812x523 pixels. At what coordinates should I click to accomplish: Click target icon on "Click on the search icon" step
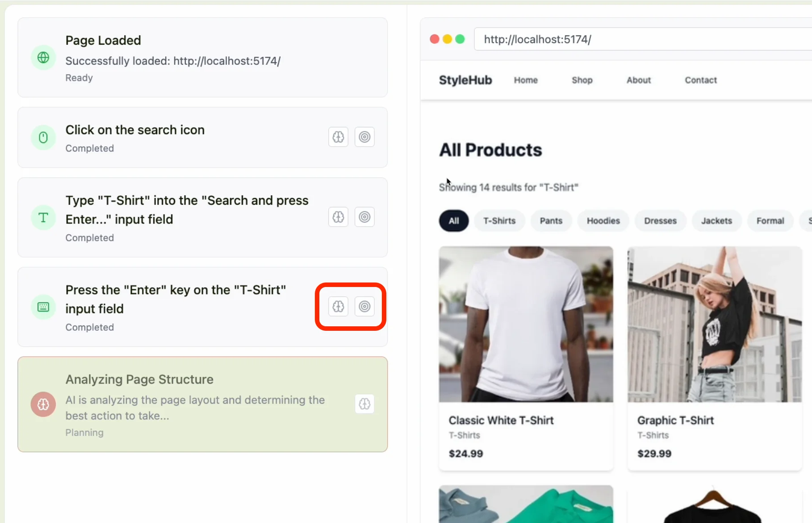[364, 137]
